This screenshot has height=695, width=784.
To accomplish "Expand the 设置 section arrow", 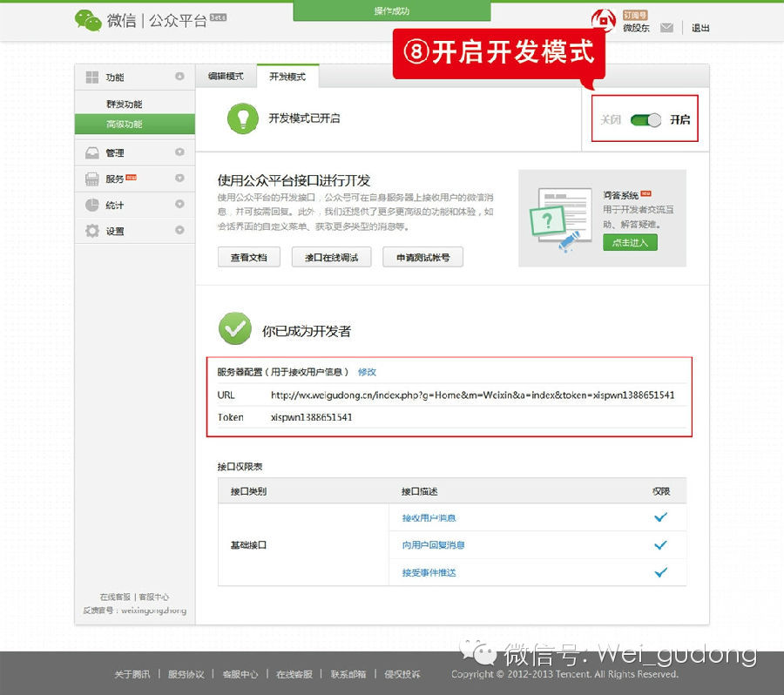I will pyautogui.click(x=179, y=230).
